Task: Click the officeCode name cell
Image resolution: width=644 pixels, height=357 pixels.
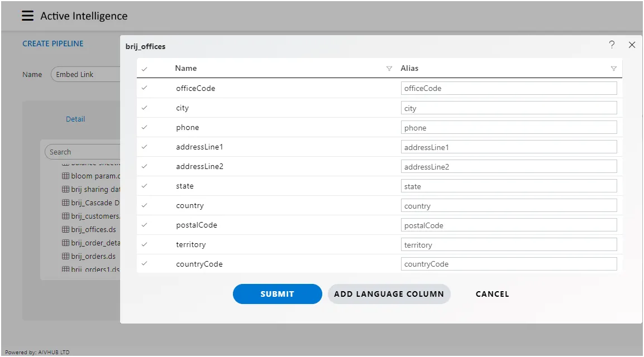Action: [195, 88]
